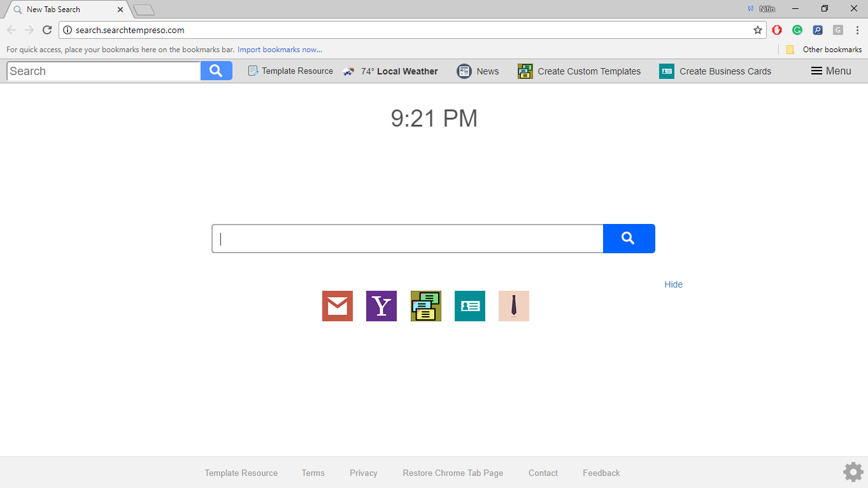Open a new browser tab

coord(143,9)
